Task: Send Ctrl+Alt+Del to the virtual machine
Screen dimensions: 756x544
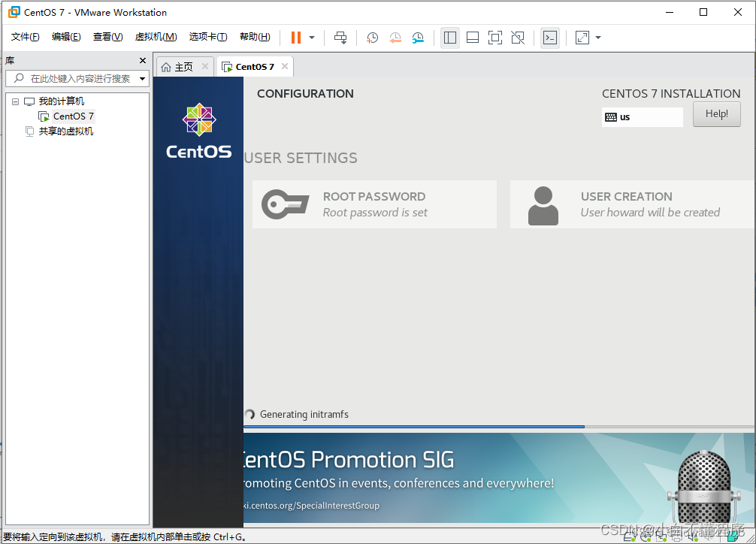Action: tap(340, 38)
